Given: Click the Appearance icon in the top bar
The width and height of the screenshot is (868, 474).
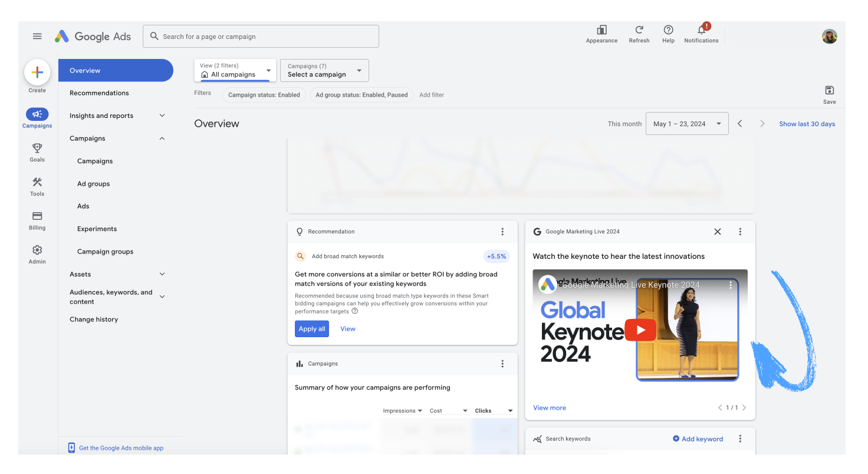Looking at the screenshot, I should pyautogui.click(x=601, y=34).
